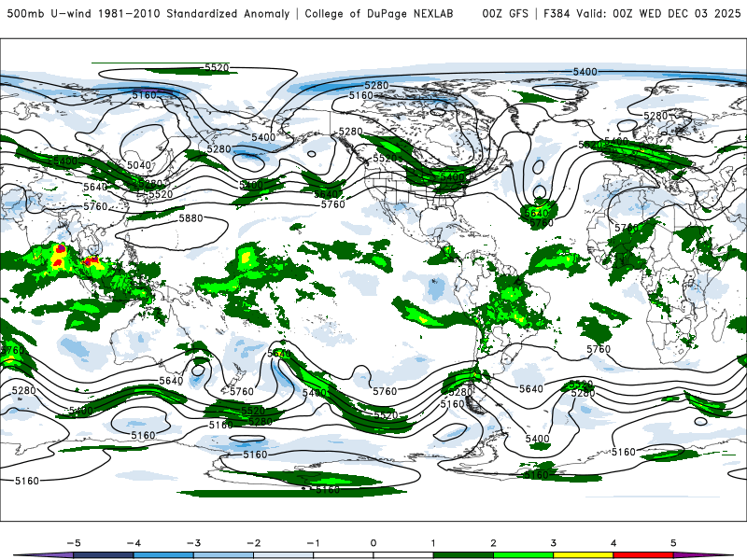This screenshot has width=747, height=560.
Task: Click the "-5" color bar label
Action: [x=74, y=543]
